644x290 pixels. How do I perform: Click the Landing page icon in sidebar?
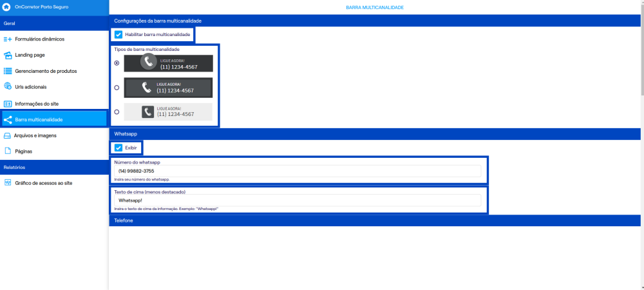(x=7, y=55)
